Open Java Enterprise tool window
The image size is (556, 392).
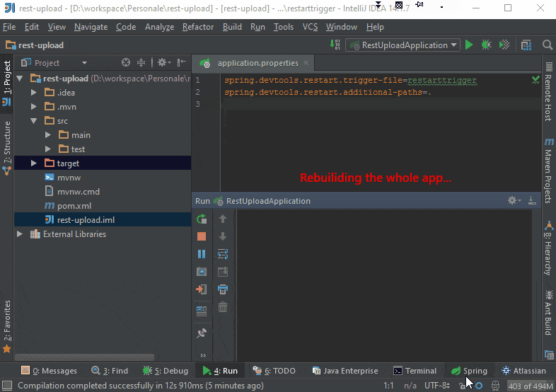[x=345, y=371]
